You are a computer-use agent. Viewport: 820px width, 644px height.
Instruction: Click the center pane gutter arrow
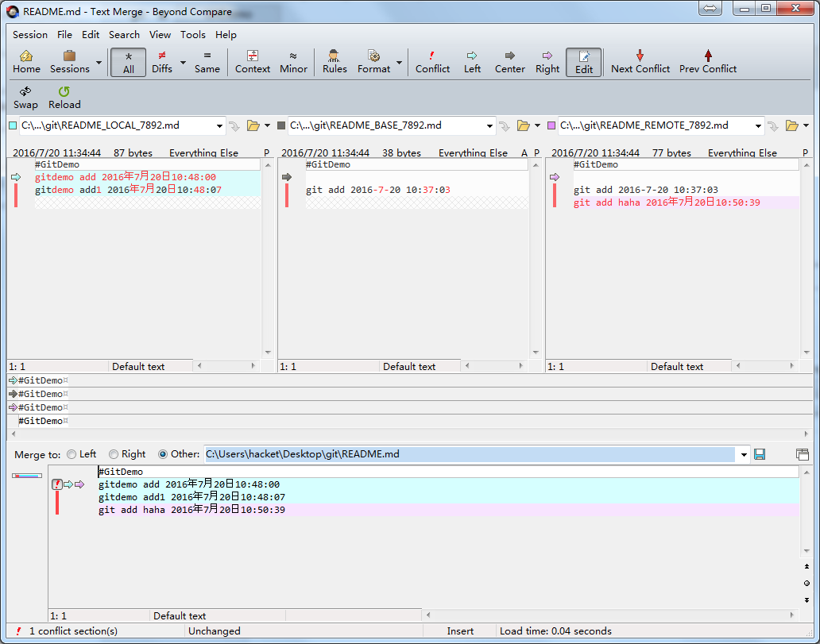click(x=286, y=177)
